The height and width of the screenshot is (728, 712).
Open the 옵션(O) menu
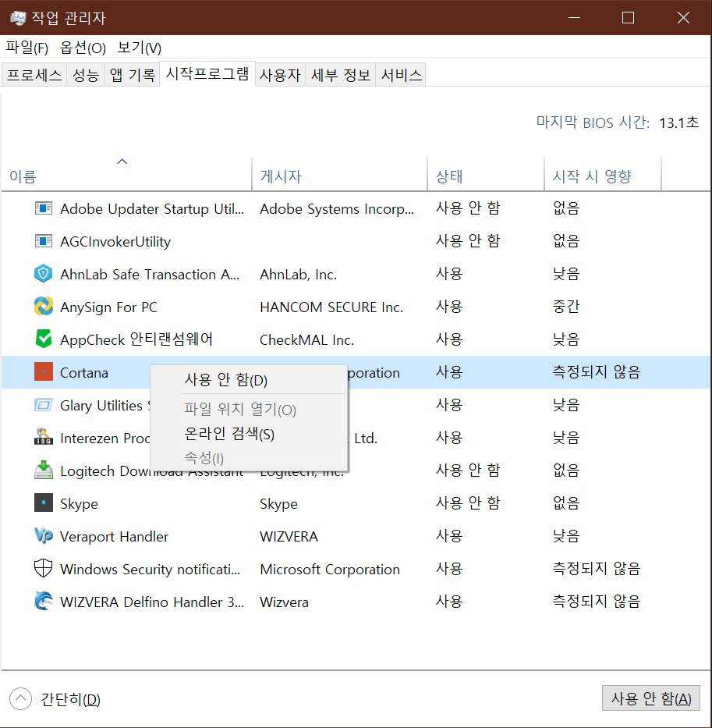[x=83, y=48]
